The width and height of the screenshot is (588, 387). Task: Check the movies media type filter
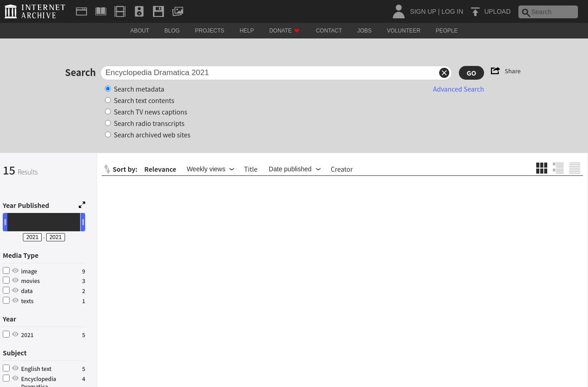pyautogui.click(x=6, y=280)
